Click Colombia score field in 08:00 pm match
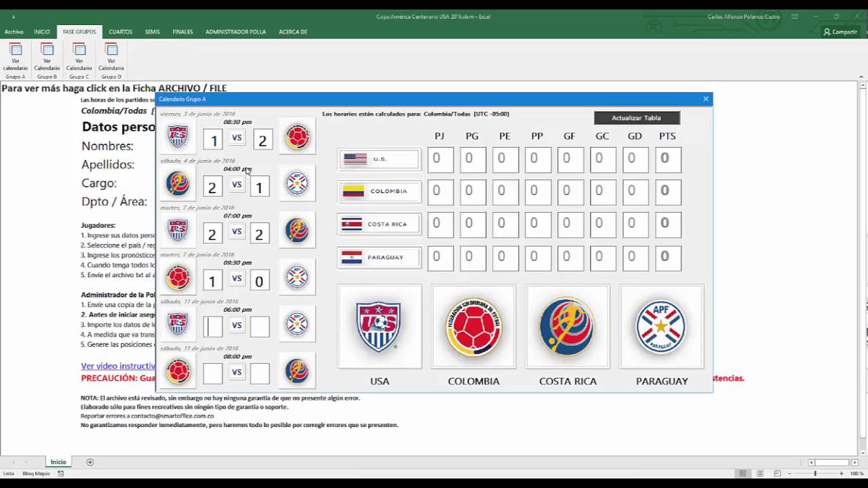The width and height of the screenshot is (868, 488). [x=213, y=373]
